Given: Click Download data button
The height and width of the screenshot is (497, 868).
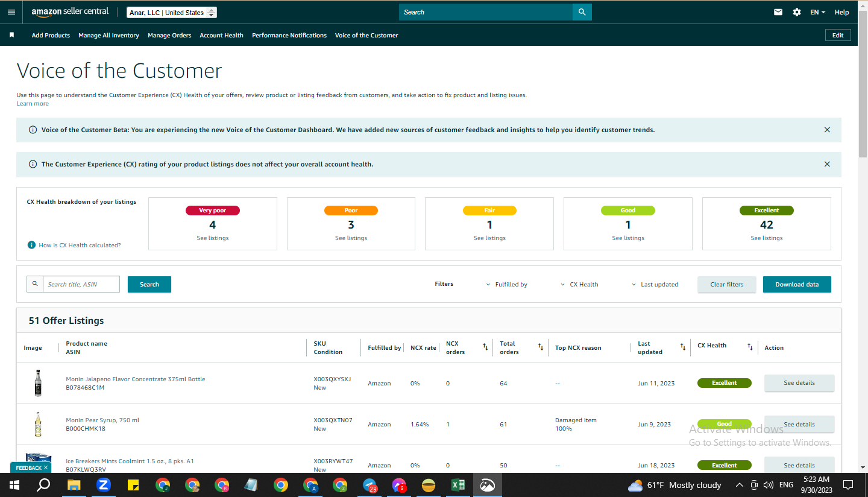Looking at the screenshot, I should [797, 284].
